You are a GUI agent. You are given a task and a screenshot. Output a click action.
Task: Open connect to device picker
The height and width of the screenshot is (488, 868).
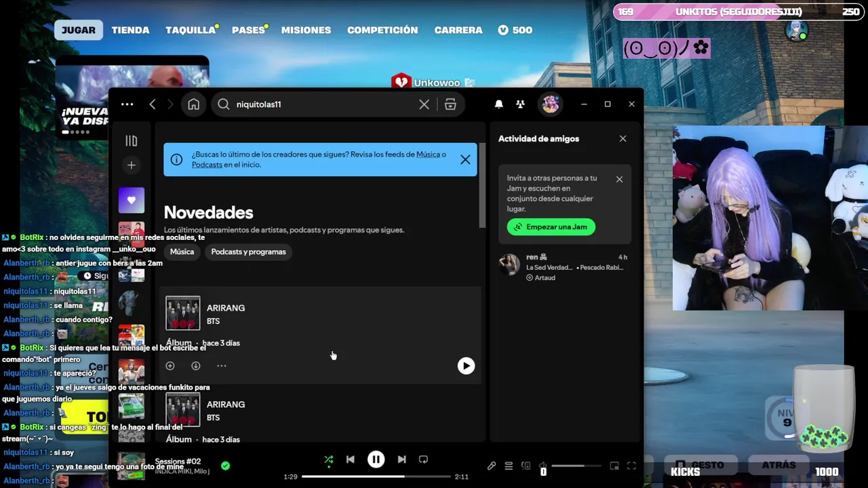point(526,466)
